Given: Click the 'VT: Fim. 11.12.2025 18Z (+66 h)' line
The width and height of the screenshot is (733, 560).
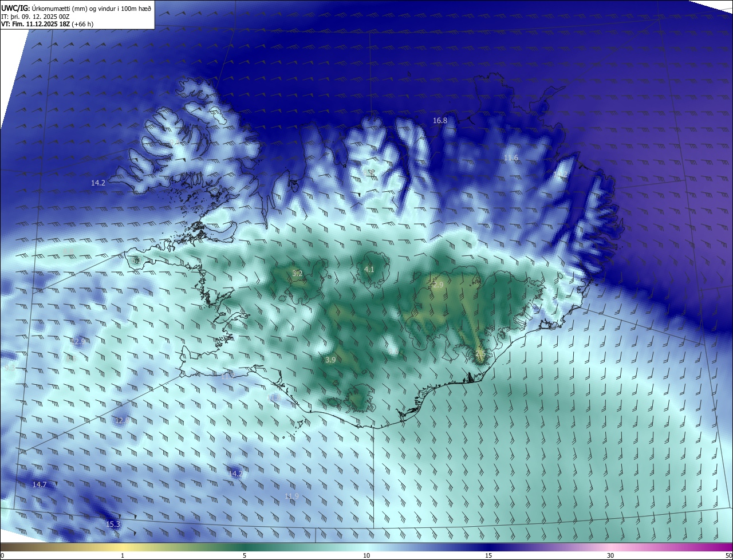Looking at the screenshot, I should click(x=47, y=24).
